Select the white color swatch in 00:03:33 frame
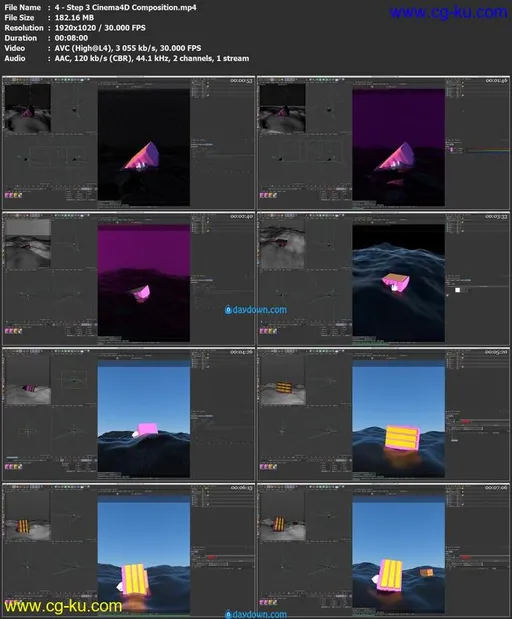The height and width of the screenshot is (619, 512). [x=458, y=290]
